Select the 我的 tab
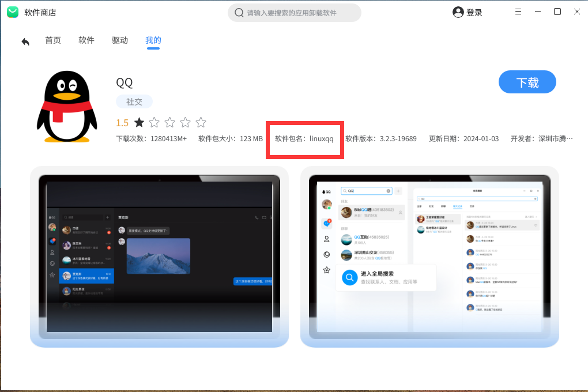The height and width of the screenshot is (392, 588). pos(153,40)
